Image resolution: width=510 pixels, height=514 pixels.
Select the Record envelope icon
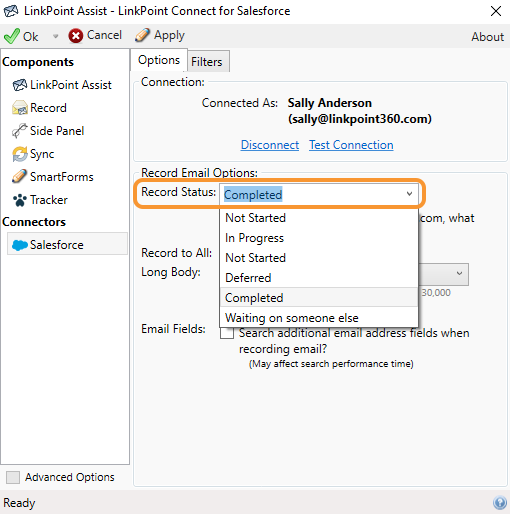(20, 108)
